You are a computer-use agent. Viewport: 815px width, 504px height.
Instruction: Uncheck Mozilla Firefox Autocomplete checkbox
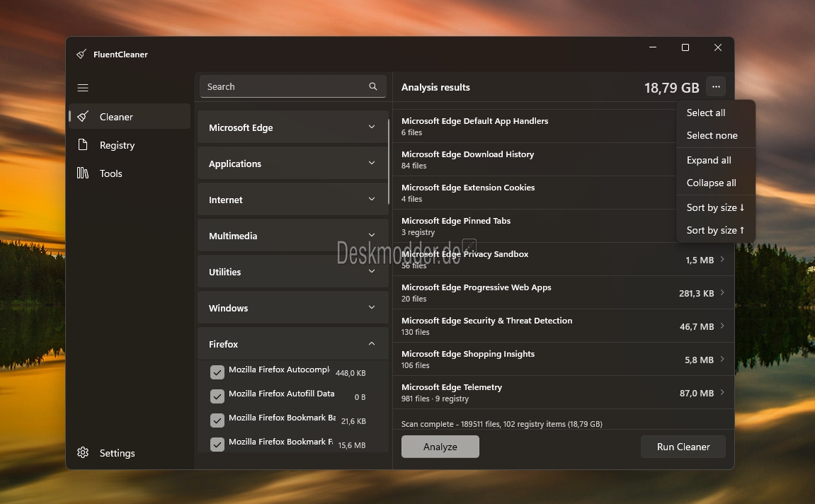click(x=217, y=372)
